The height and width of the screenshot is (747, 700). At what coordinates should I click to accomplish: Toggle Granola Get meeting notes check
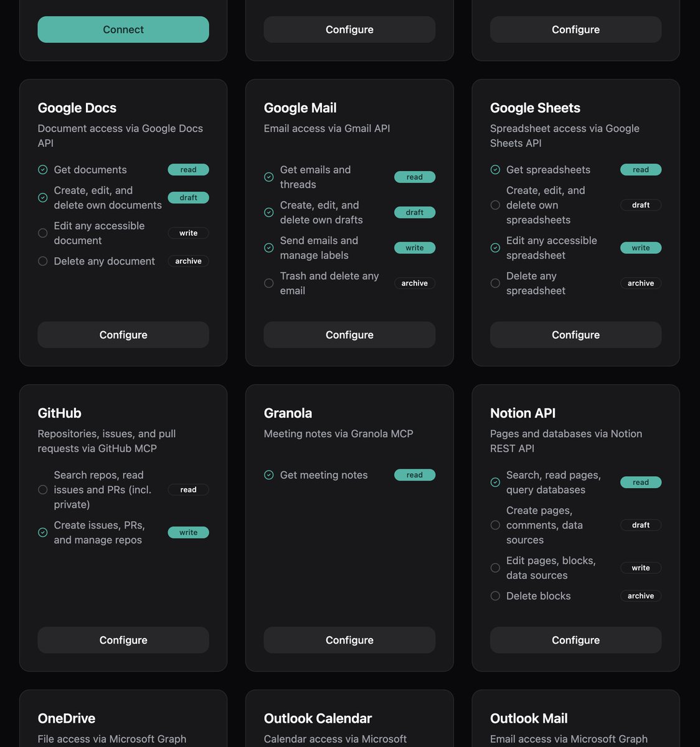[269, 475]
